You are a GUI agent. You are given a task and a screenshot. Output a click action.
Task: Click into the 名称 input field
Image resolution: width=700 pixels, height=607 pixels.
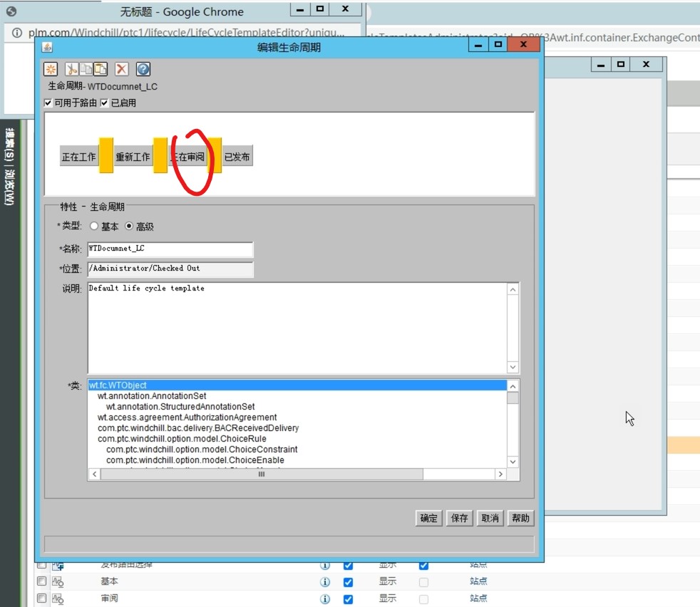tap(170, 249)
